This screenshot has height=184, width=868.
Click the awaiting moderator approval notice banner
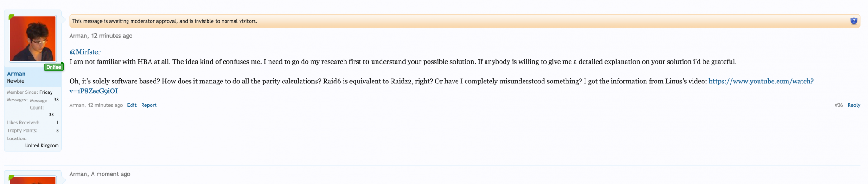(x=465, y=21)
